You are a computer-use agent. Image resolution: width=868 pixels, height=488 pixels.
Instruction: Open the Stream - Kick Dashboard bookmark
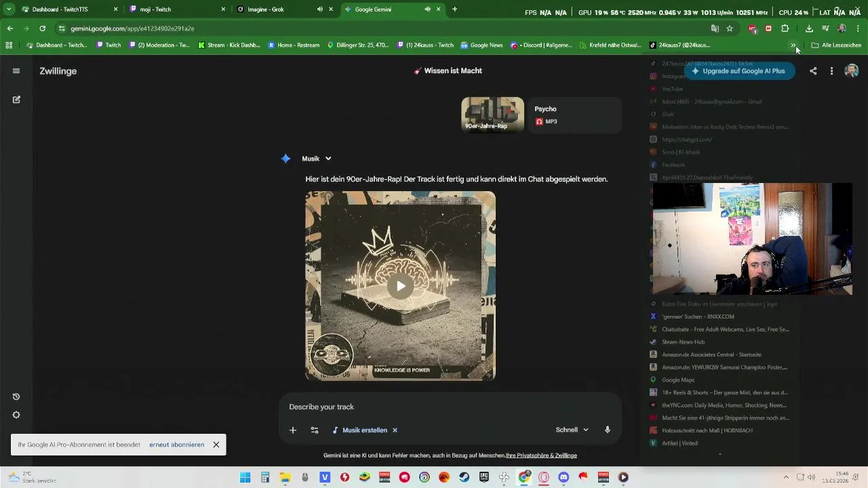point(229,45)
